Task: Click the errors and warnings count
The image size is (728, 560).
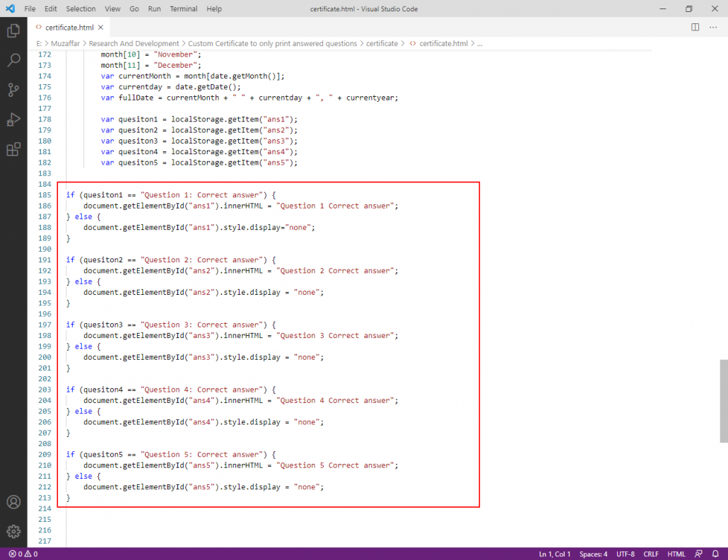Action: pos(23,554)
